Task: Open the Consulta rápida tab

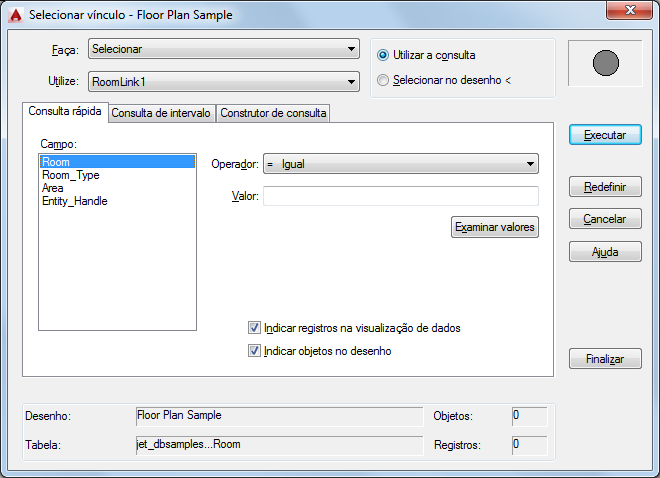Action: (65, 112)
